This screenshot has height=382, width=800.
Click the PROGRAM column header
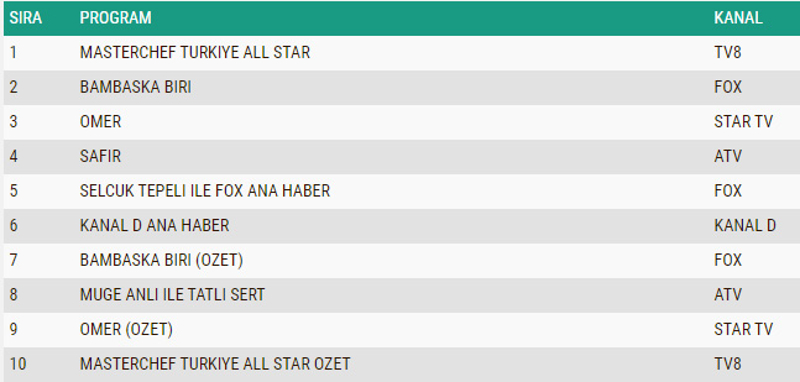click(115, 18)
